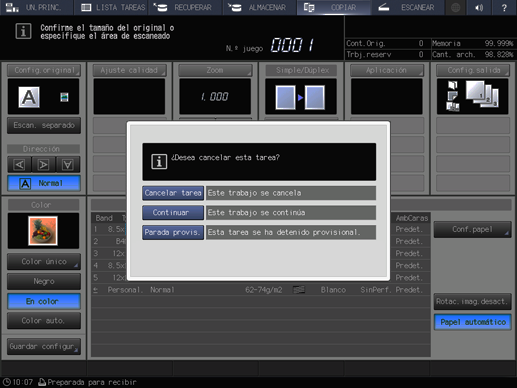Open the Simple/Dúplex settings
The height and width of the screenshot is (388, 517).
tap(301, 70)
